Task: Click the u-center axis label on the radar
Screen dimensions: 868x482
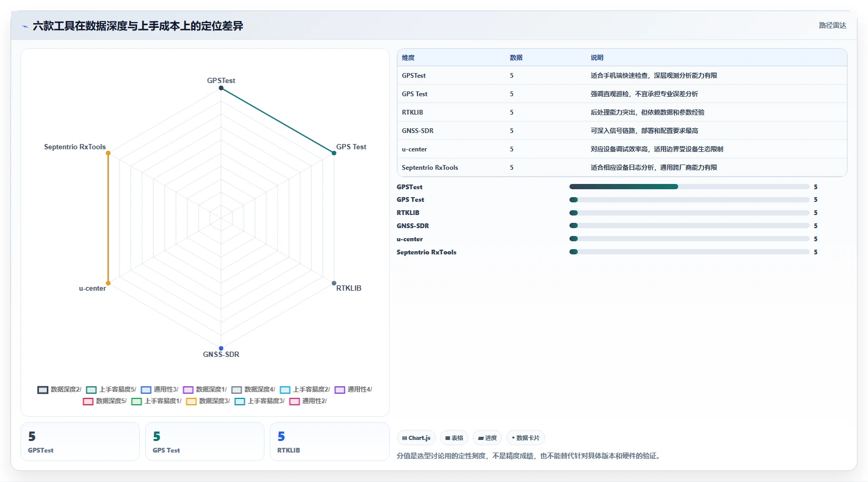Action: click(x=93, y=288)
